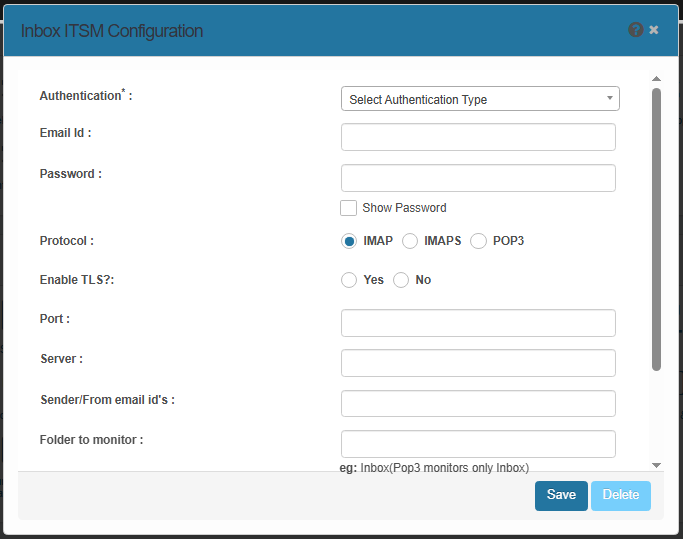The height and width of the screenshot is (539, 683).
Task: Set Enable TLS to Yes
Action: [349, 280]
